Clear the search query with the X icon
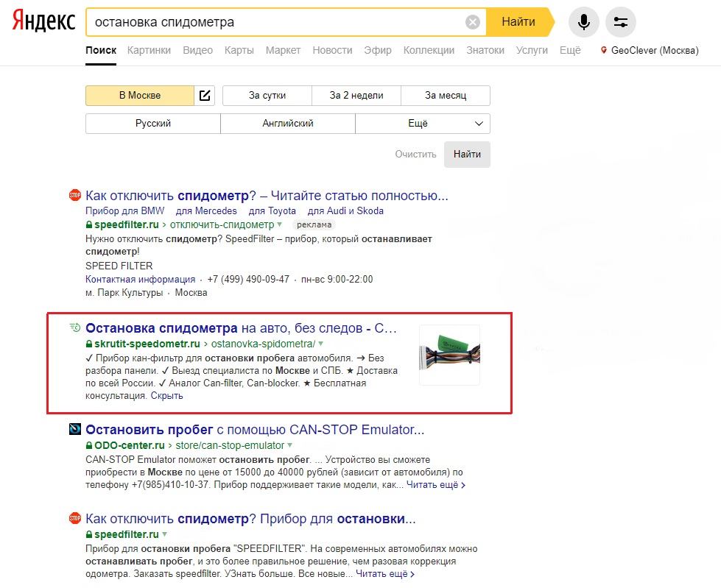The image size is (721, 588). tap(472, 22)
